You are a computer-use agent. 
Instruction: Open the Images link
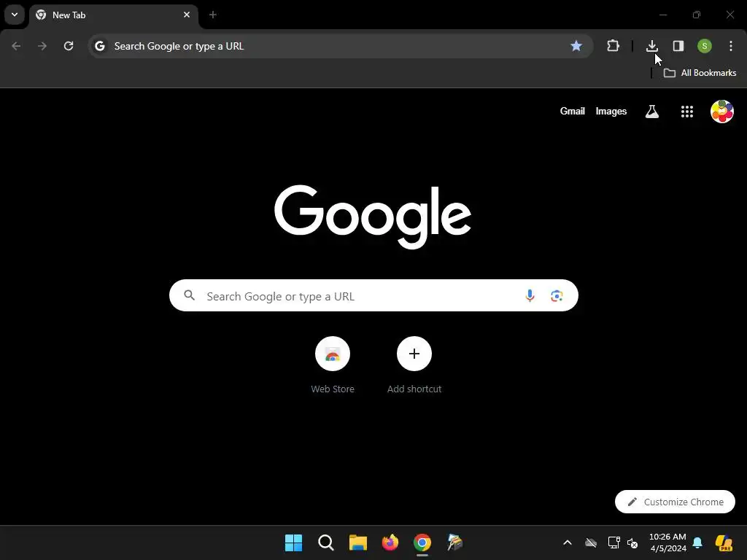(611, 112)
